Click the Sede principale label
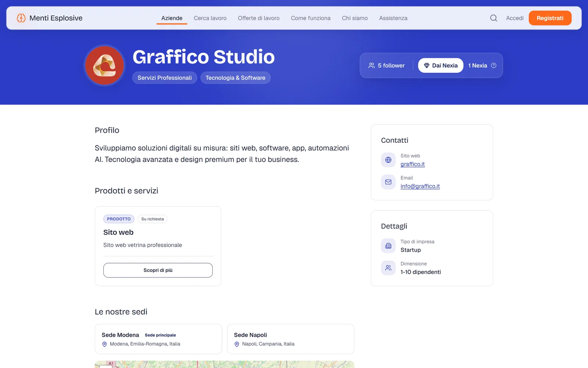 160,335
